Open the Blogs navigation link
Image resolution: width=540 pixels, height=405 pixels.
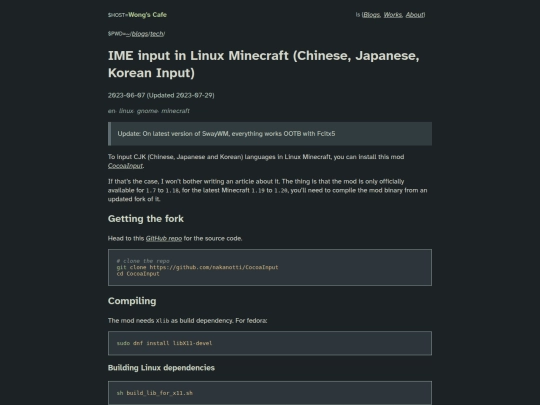click(372, 15)
